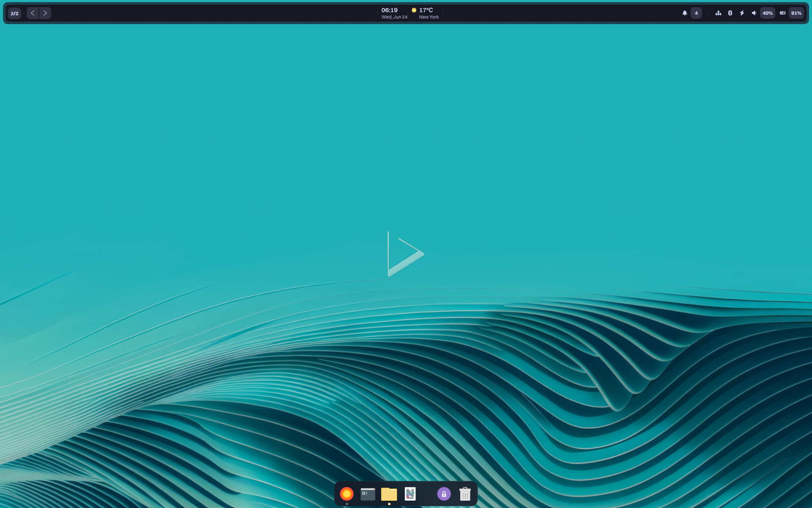Click the notification bell icon
The height and width of the screenshot is (508, 812).
point(685,13)
